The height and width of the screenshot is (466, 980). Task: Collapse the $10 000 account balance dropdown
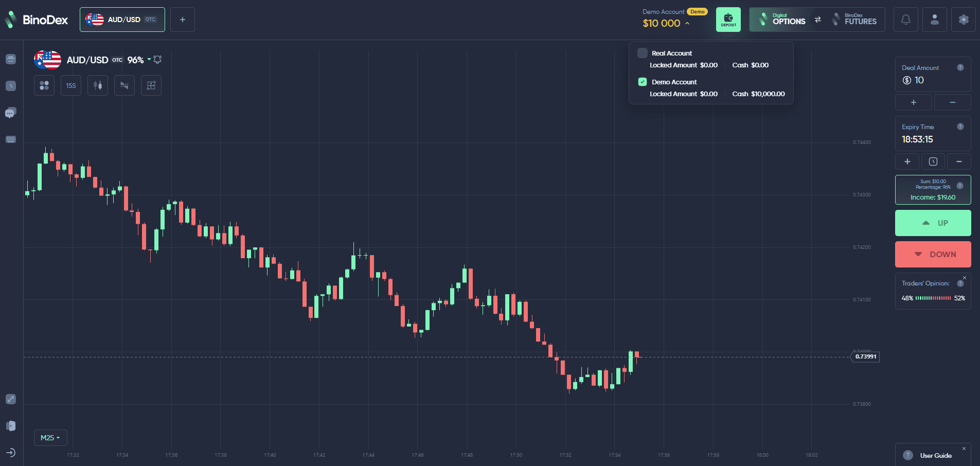coord(687,23)
